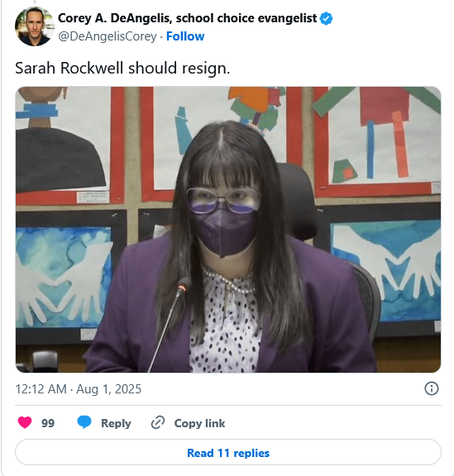Click the microphone in the photo
Viewport: 454px width, 476px height.
[x=171, y=324]
